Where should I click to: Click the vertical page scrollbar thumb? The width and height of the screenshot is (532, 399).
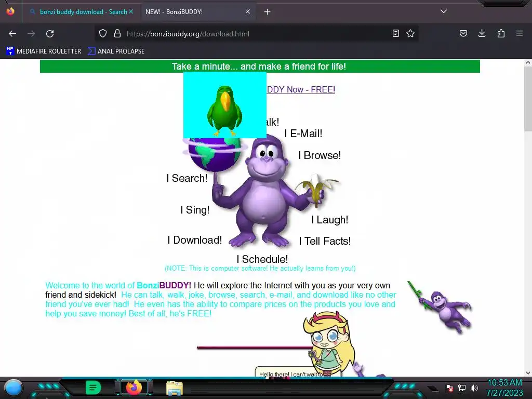click(528, 98)
